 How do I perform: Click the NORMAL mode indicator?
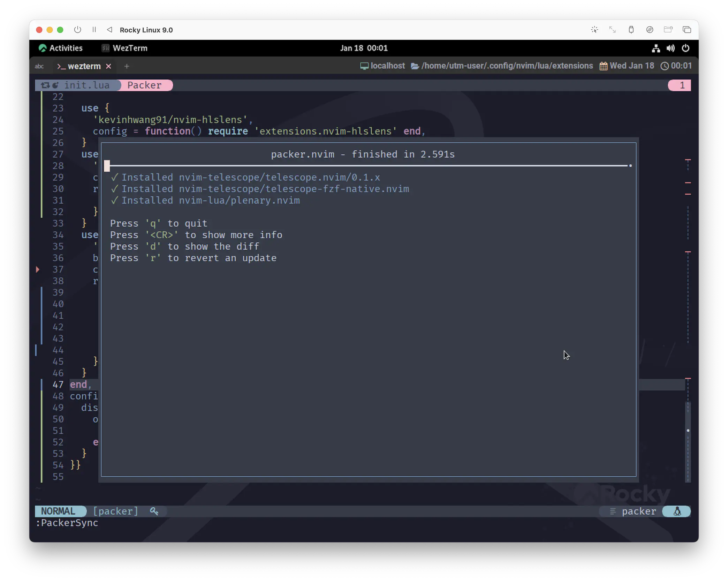coord(58,511)
